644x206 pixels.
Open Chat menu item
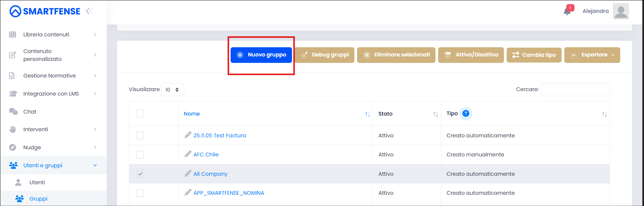(54, 111)
